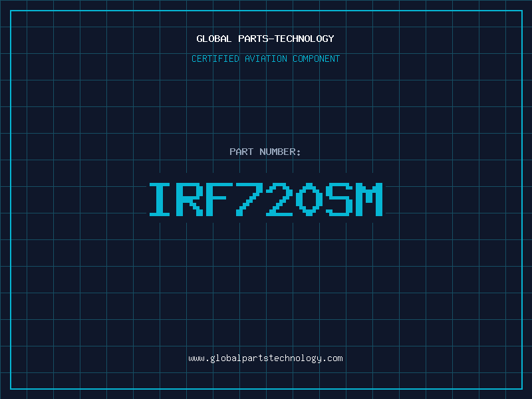Select the word COMPONENT in the subtitle
Image resolution: width=532 pixels, height=399 pixels.
tap(316, 59)
